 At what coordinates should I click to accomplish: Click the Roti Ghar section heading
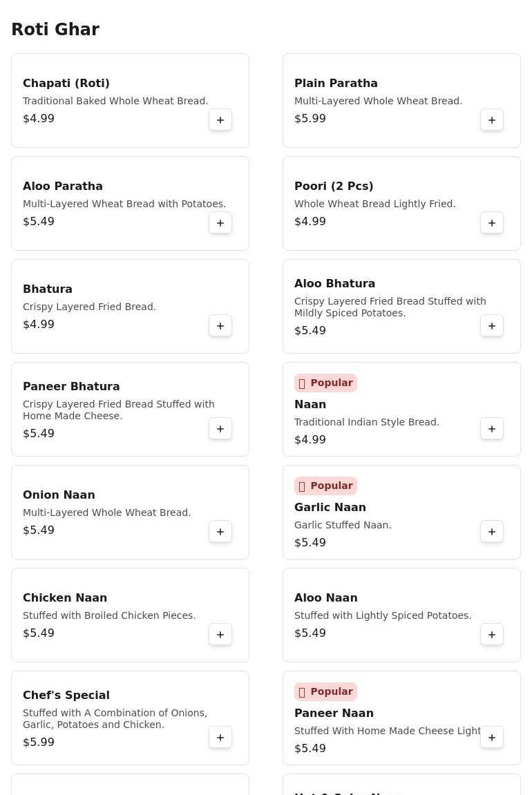[x=55, y=30]
